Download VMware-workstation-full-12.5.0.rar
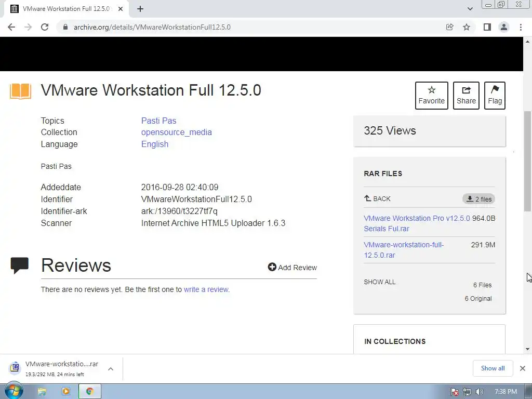This screenshot has height=399, width=532. click(x=404, y=250)
